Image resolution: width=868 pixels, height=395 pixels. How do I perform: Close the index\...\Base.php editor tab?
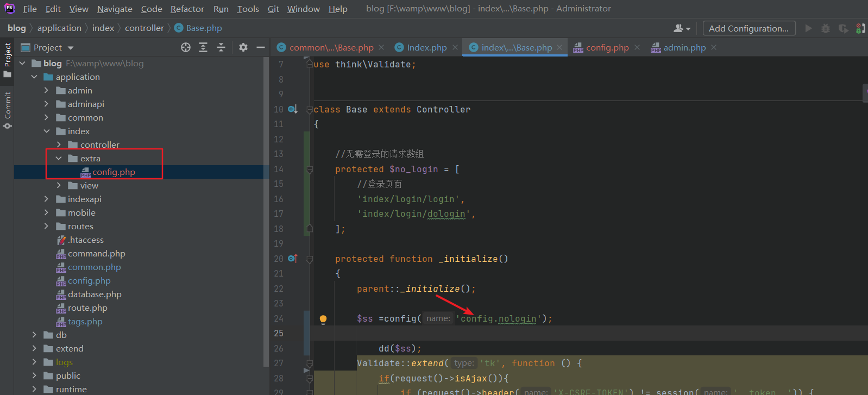coord(559,48)
